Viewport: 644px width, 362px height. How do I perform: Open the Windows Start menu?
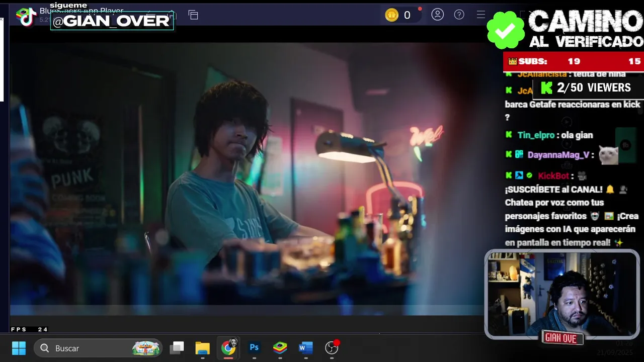click(19, 348)
